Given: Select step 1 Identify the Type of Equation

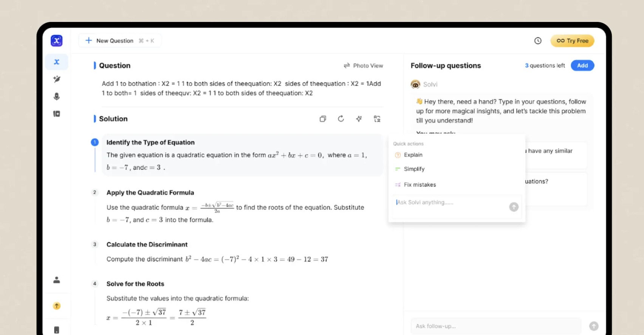Looking at the screenshot, I should 242,155.
